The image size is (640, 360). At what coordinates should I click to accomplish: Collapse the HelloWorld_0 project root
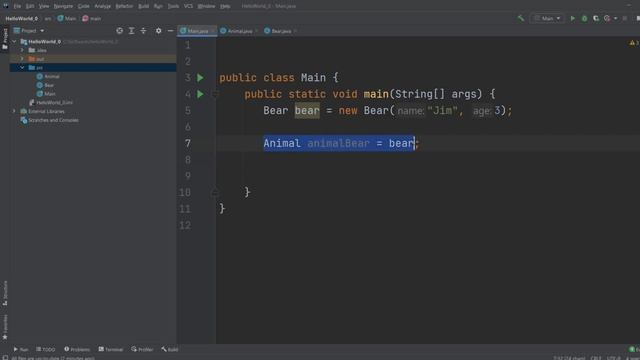14,42
